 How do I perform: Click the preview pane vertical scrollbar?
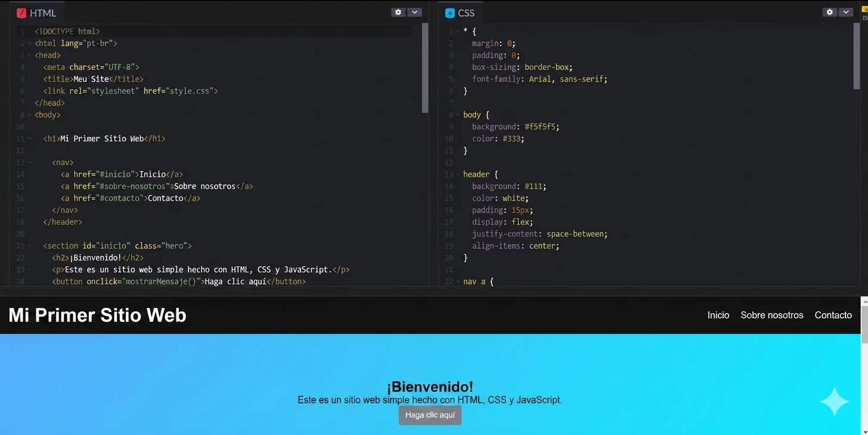point(864,325)
